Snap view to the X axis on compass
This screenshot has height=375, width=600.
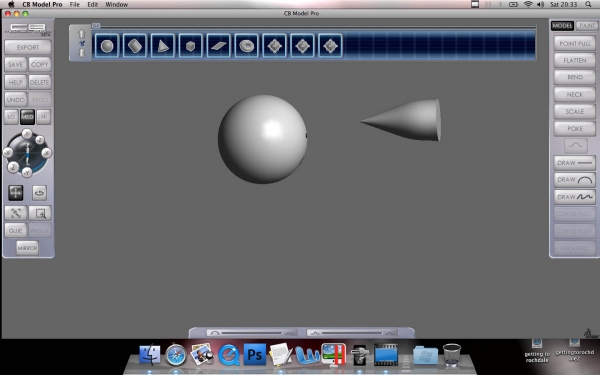coord(47,153)
